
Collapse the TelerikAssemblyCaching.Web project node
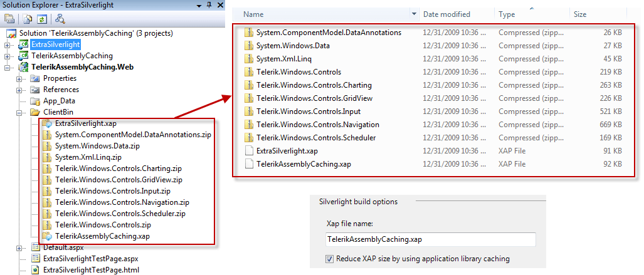[x=6, y=67]
